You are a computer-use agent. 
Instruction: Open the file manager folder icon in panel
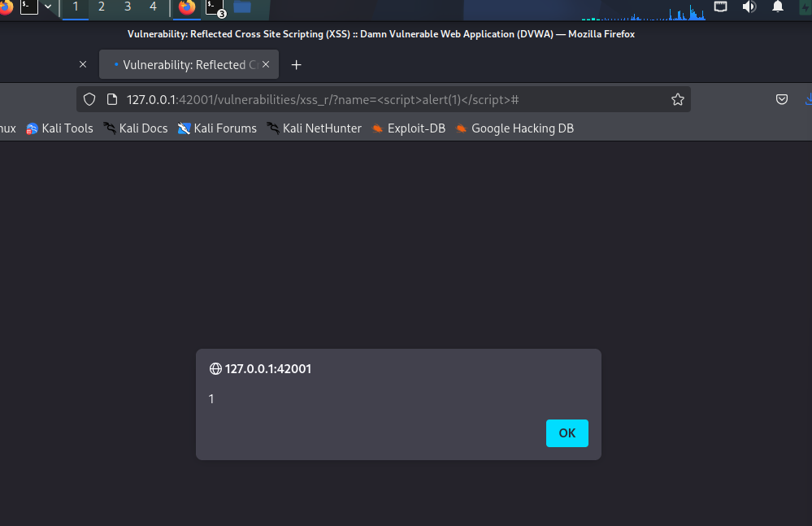pos(242,7)
